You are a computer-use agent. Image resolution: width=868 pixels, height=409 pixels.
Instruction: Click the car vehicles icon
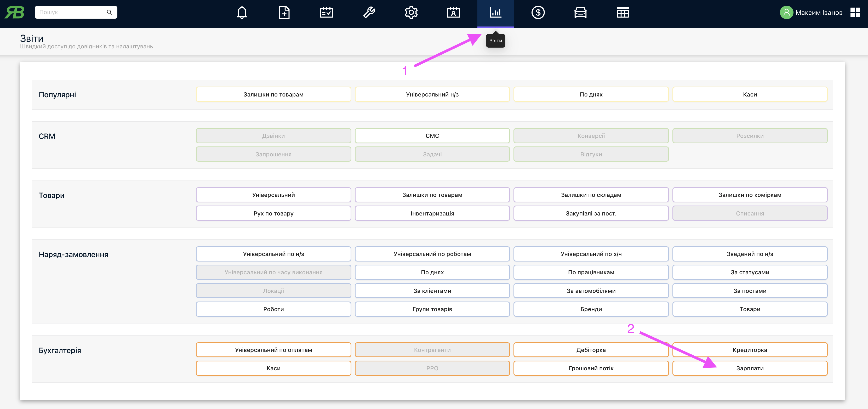click(x=580, y=13)
